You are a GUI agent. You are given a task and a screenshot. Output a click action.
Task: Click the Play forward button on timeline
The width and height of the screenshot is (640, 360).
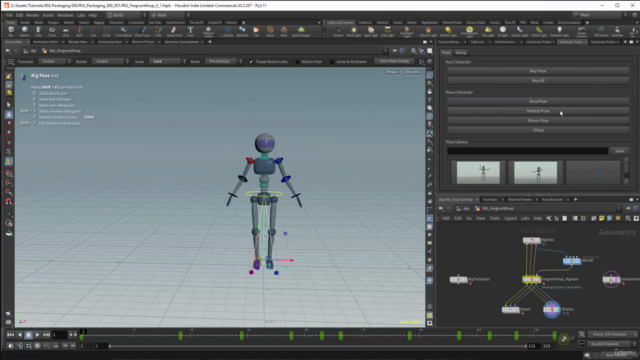pos(37,335)
